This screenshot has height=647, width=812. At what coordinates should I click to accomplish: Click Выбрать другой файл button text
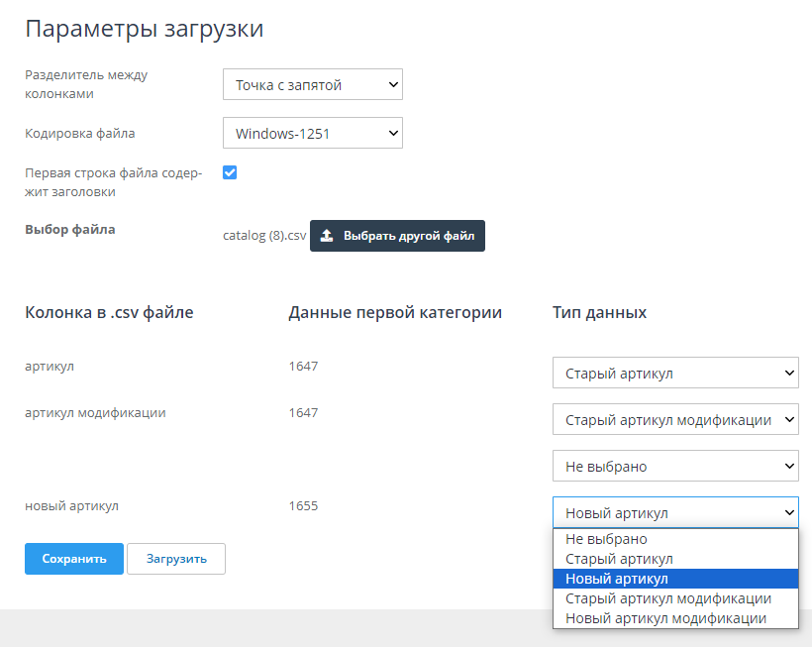click(x=409, y=236)
